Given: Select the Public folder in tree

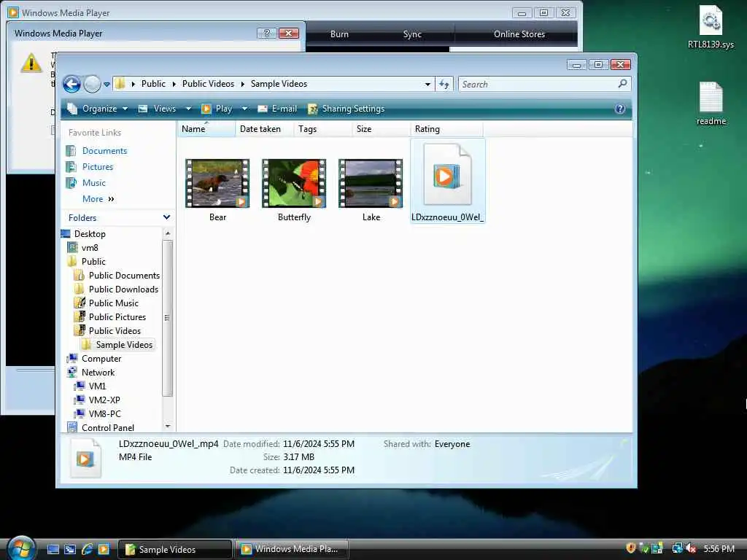Looking at the screenshot, I should pyautogui.click(x=93, y=262).
